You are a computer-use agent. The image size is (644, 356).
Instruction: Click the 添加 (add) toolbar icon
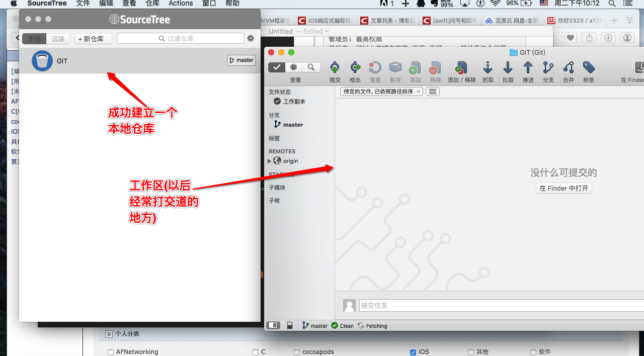coord(415,68)
